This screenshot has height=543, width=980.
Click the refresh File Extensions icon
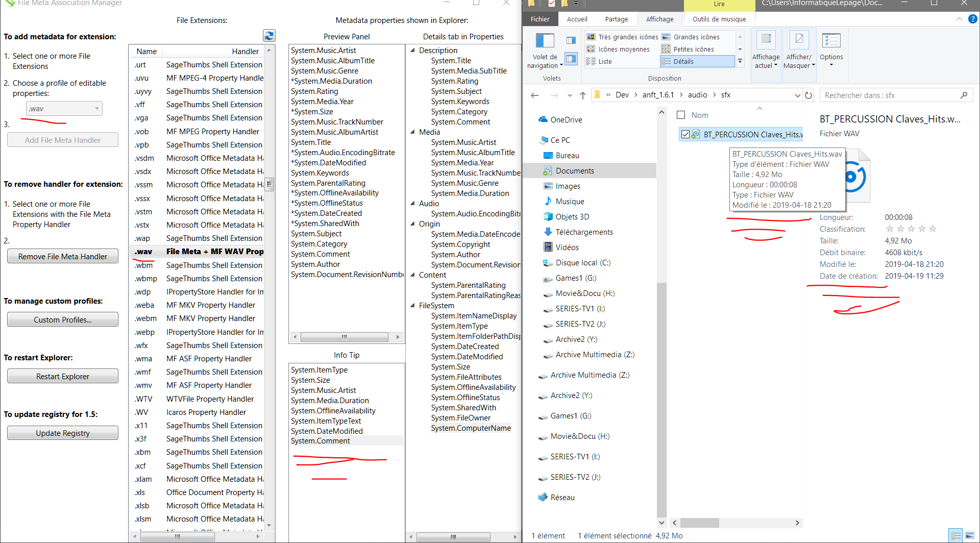(x=269, y=35)
